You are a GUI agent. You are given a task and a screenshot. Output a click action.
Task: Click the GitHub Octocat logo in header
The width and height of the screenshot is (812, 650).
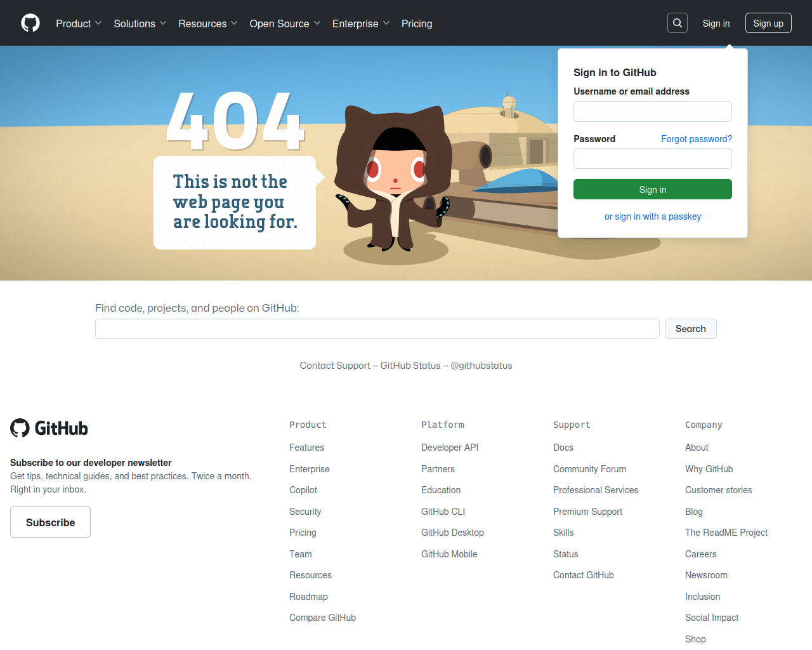30,23
